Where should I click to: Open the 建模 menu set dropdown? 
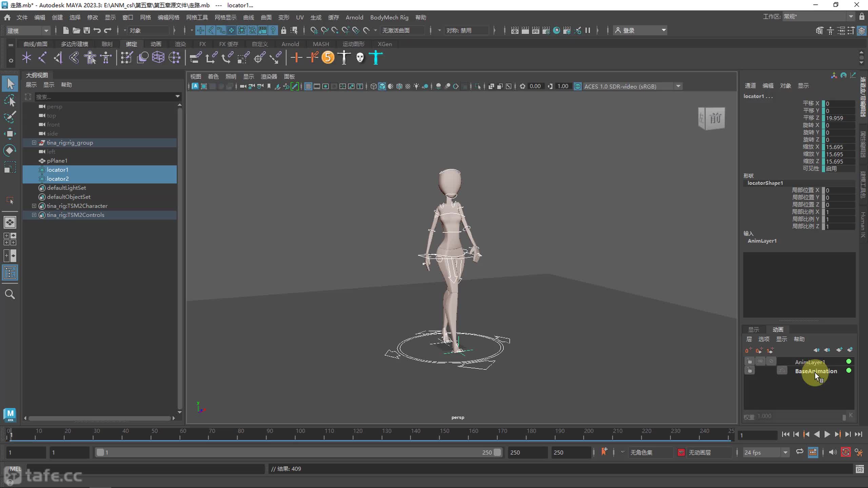coord(28,30)
